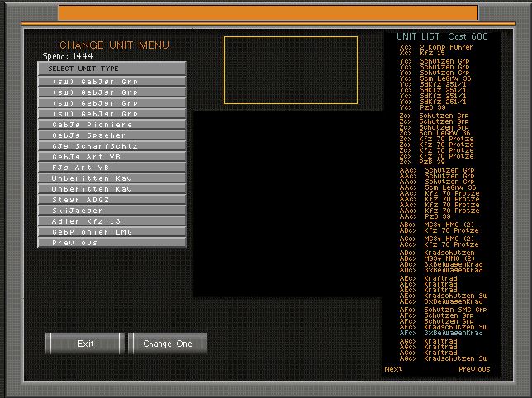Pick SkiJaeger unit type

pyautogui.click(x=112, y=211)
